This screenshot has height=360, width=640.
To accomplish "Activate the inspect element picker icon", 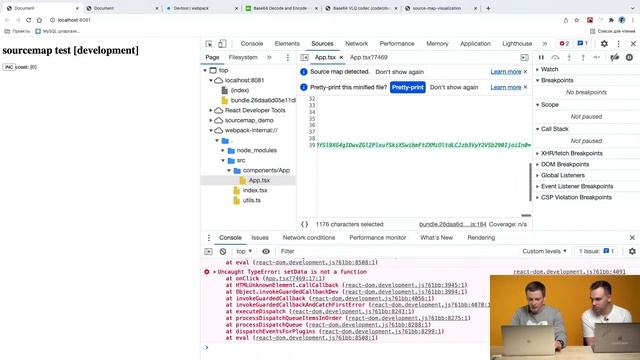I will coord(209,44).
